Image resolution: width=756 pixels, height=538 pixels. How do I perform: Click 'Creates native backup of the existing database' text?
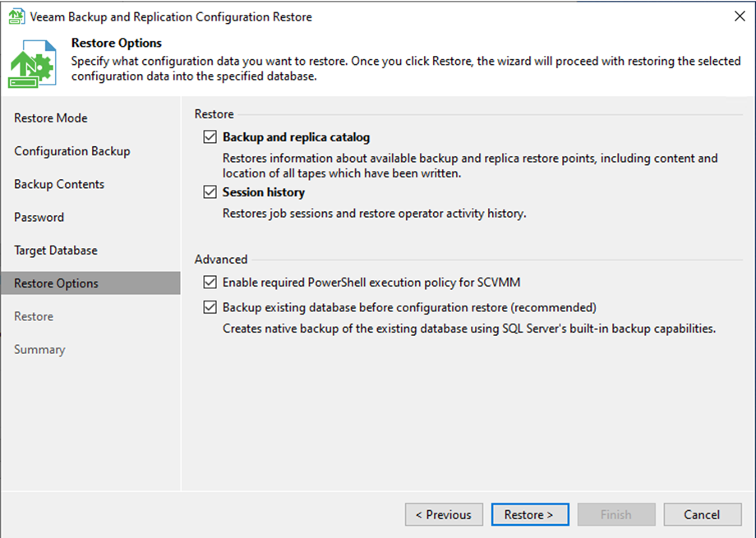469,329
